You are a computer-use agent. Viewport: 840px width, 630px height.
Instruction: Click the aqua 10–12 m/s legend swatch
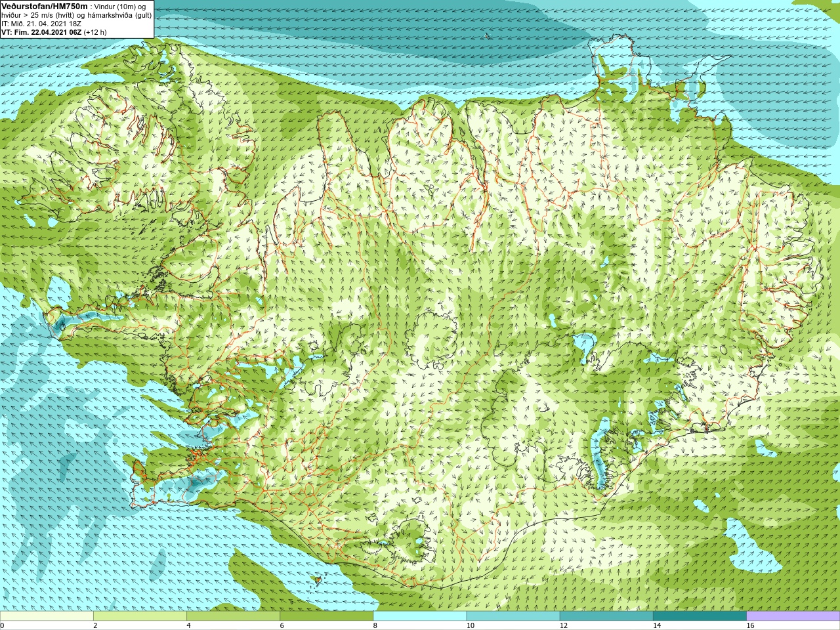513,616
